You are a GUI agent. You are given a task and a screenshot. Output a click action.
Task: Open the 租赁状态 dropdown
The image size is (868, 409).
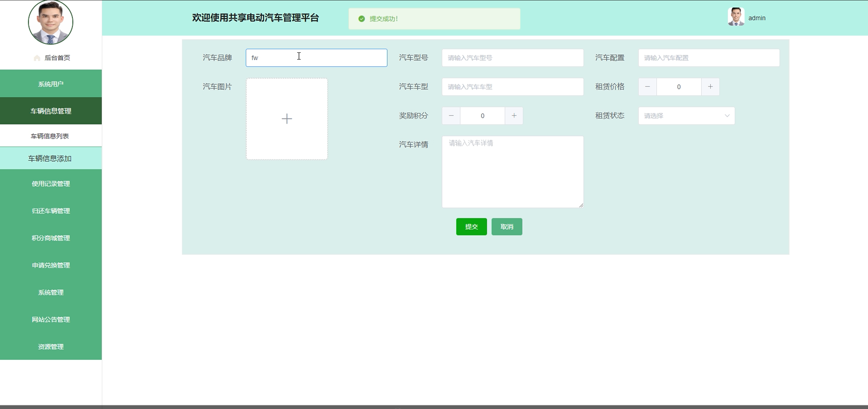[x=686, y=116]
